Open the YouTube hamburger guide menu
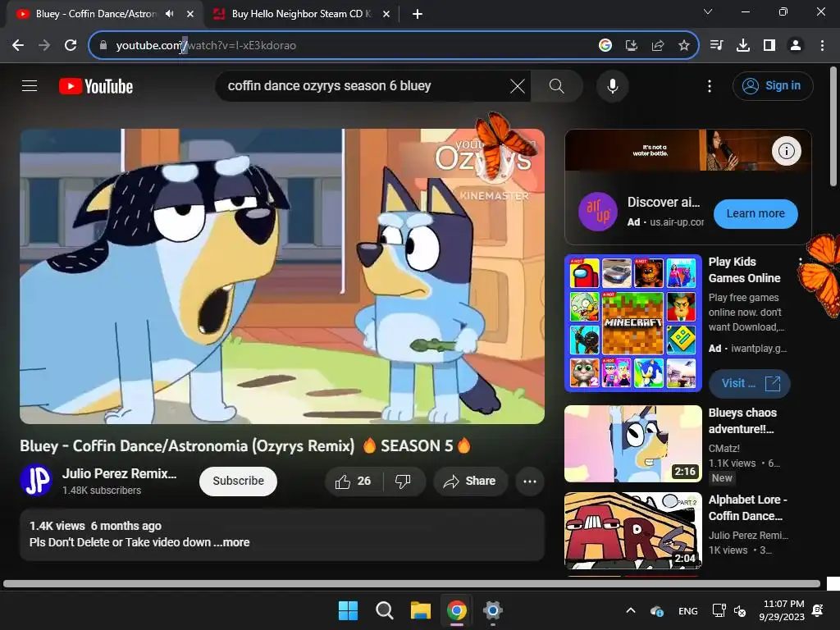This screenshot has height=630, width=840. pyautogui.click(x=30, y=85)
